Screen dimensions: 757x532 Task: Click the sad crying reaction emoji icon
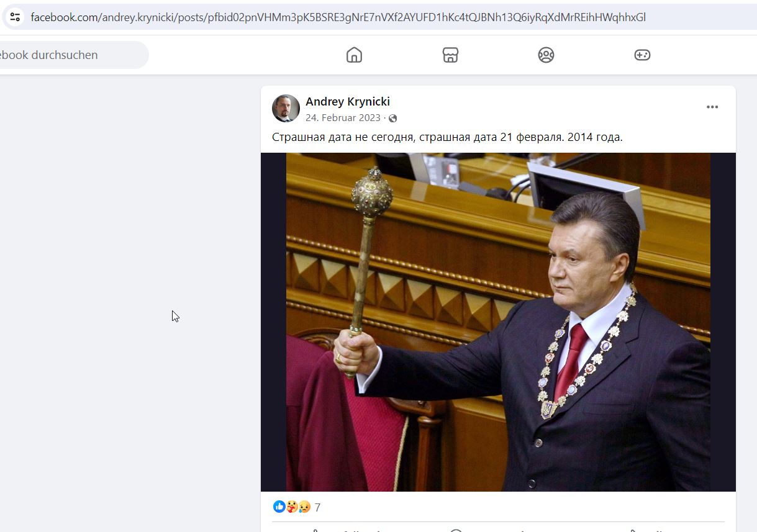tap(304, 507)
